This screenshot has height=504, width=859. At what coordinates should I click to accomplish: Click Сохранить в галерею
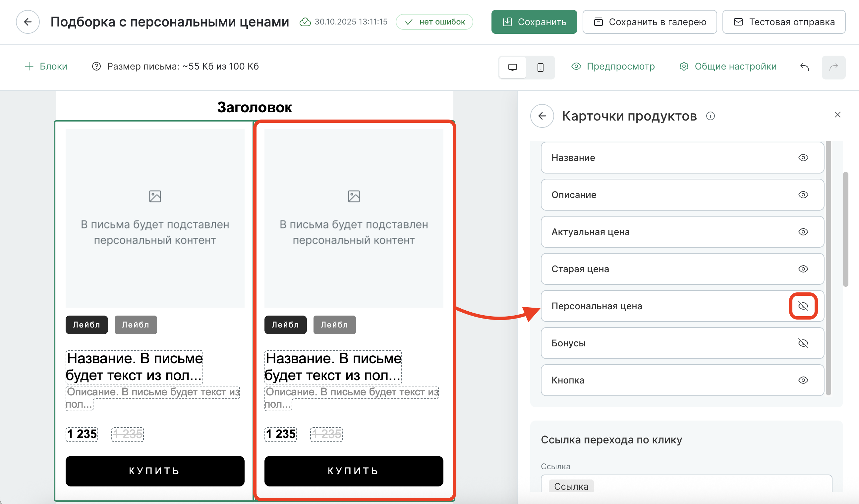(650, 22)
